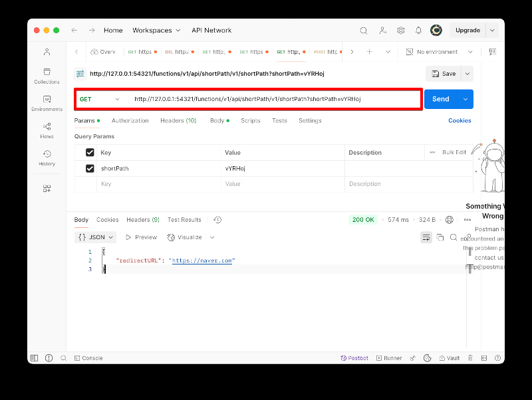This screenshot has width=532, height=400.
Task: Click the account avatar icon
Action: [x=436, y=31]
